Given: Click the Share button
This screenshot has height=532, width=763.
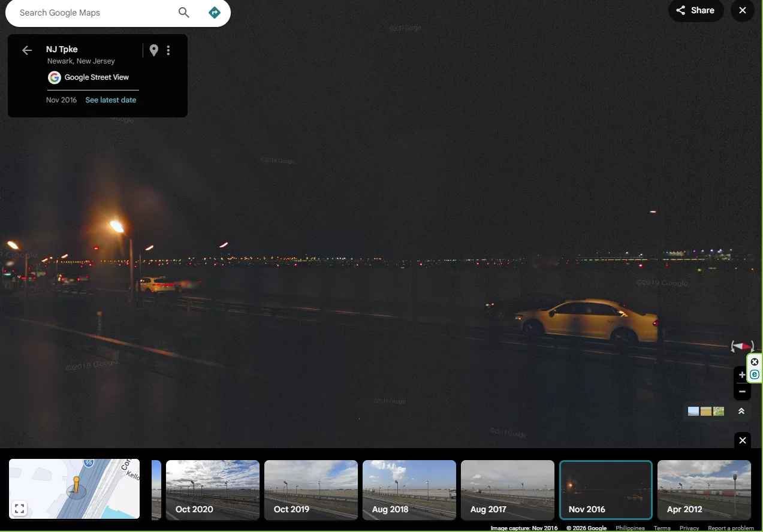Looking at the screenshot, I should pyautogui.click(x=695, y=10).
